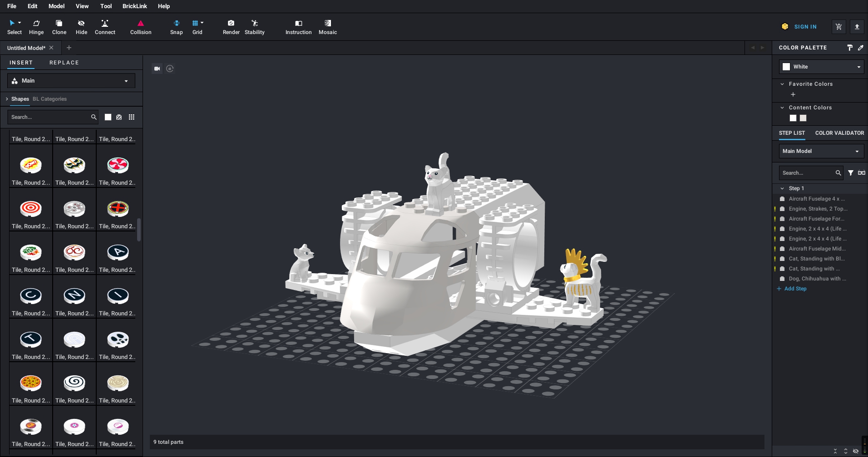Viewport: 868px width, 457px height.
Task: Collapse the Content Colors section
Action: click(x=782, y=108)
